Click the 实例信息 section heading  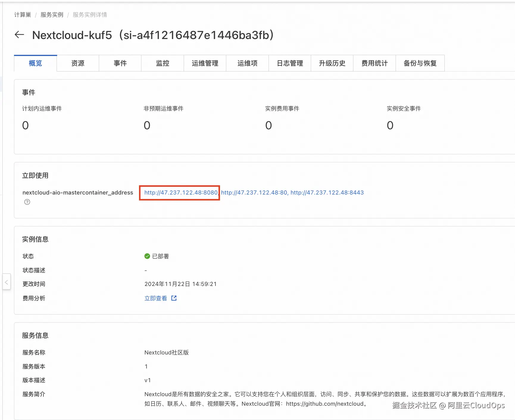pos(35,239)
